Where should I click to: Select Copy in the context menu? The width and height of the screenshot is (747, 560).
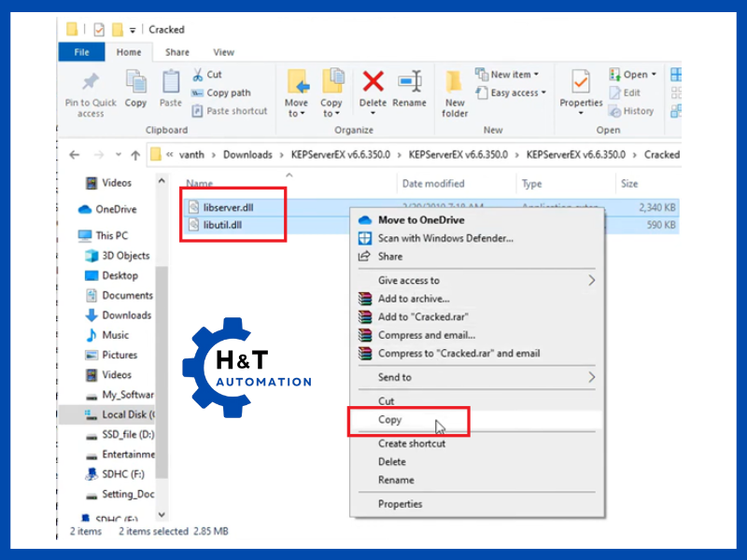pyautogui.click(x=389, y=420)
